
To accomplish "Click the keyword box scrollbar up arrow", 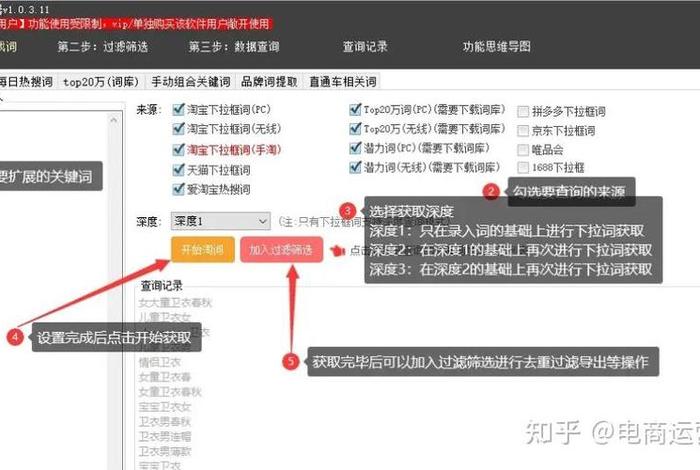I will pos(114,120).
